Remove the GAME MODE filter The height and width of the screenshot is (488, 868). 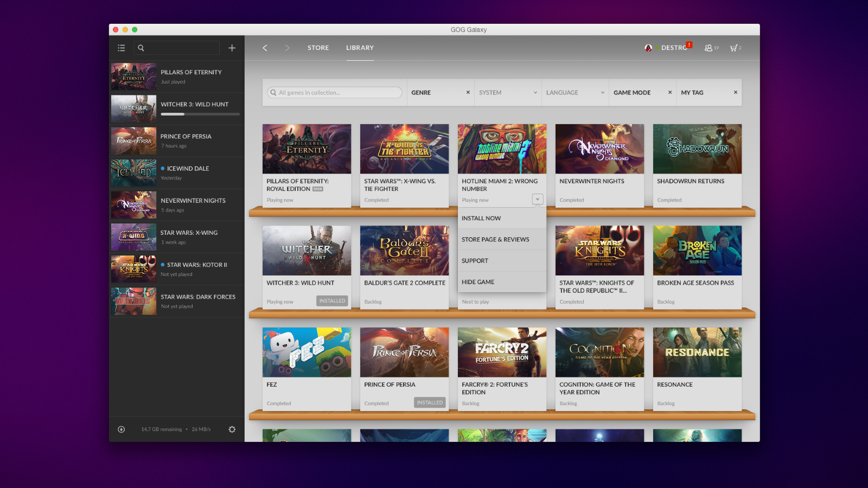tap(669, 92)
